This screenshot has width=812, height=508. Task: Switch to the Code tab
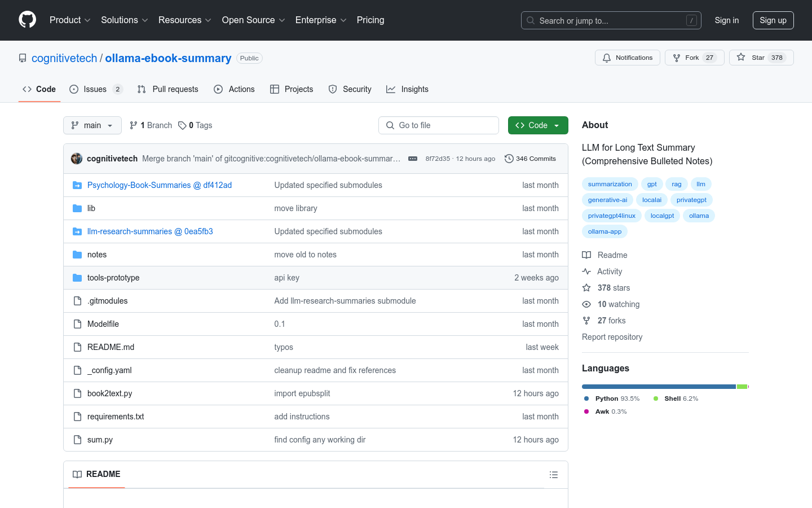pos(39,89)
